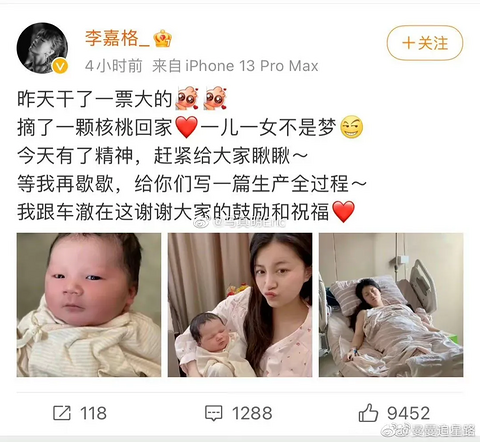Tap the crown membership icon beside username
The width and height of the screenshot is (480, 442).
coord(162,38)
